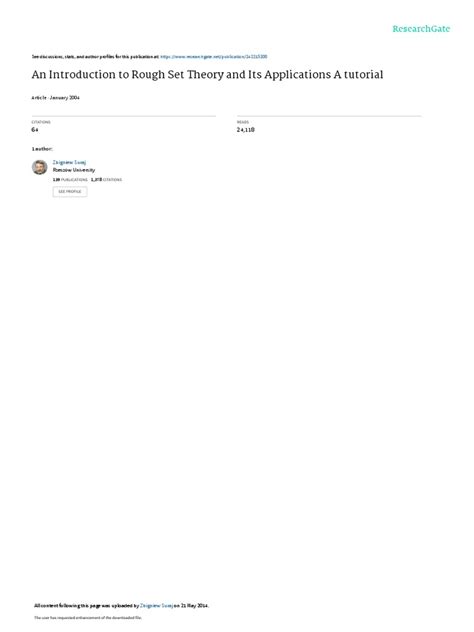Click the Rzeszów University affiliation text
The image size is (474, 632).
[74, 170]
